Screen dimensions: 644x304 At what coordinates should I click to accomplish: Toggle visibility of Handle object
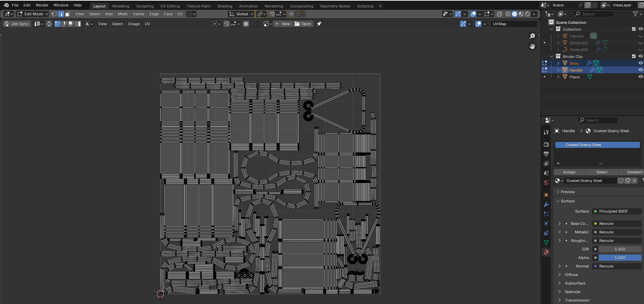coord(641,70)
